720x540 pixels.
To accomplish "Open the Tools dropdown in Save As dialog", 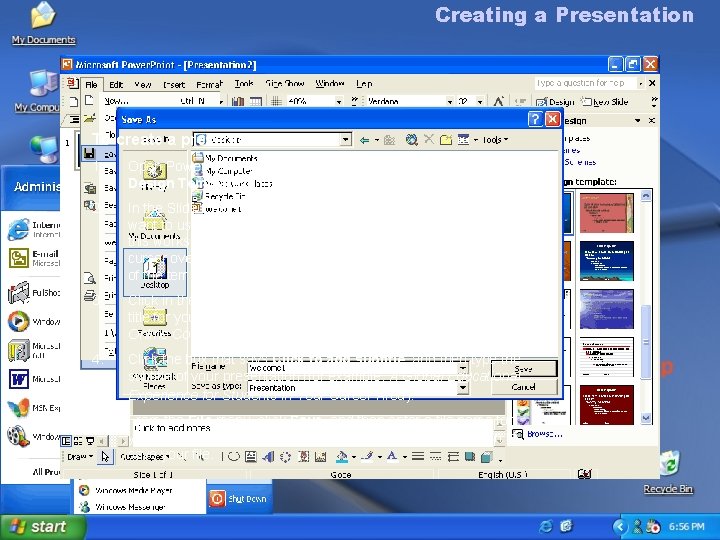I will (x=491, y=140).
